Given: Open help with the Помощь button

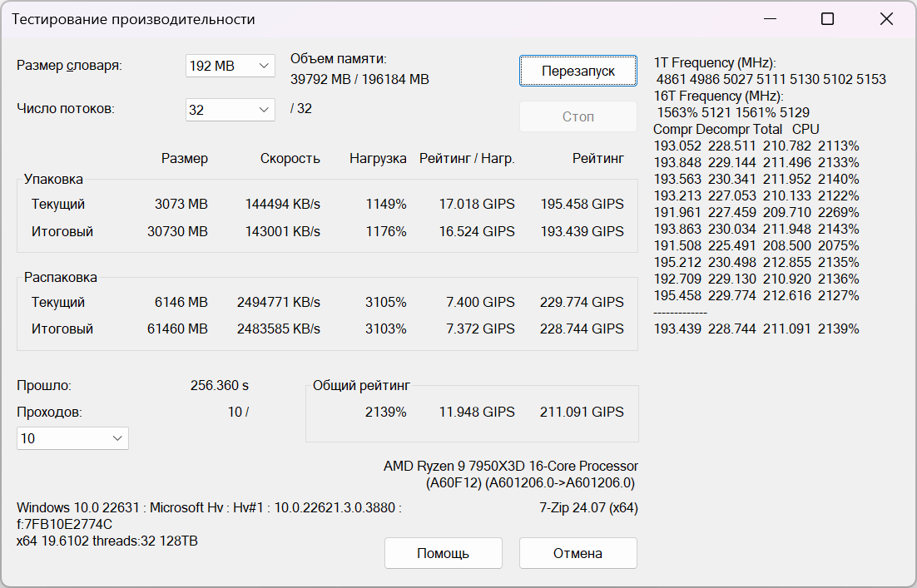Looking at the screenshot, I should (x=444, y=553).
